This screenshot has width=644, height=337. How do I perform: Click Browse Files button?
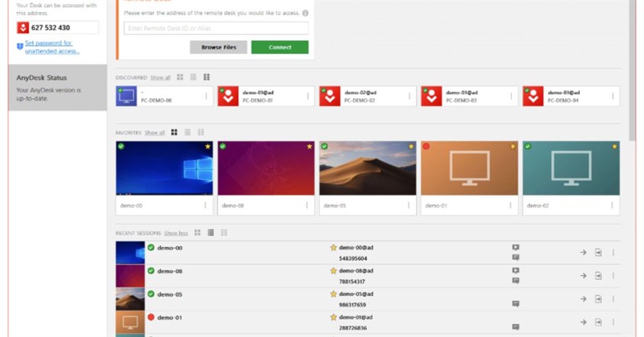[x=219, y=47]
